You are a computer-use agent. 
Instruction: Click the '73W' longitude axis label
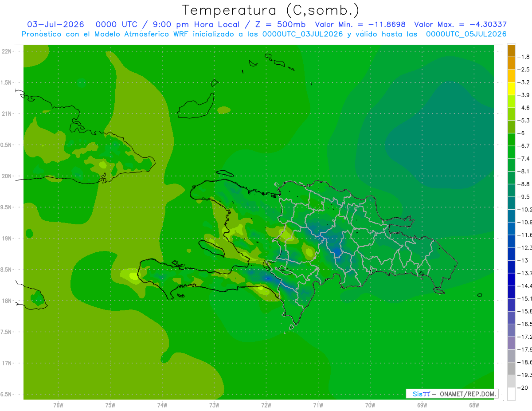pyautogui.click(x=214, y=405)
